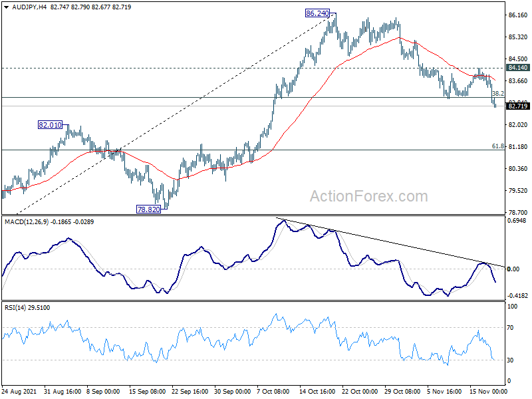Click the MACD(12,26,9) indicator label

click(27, 222)
